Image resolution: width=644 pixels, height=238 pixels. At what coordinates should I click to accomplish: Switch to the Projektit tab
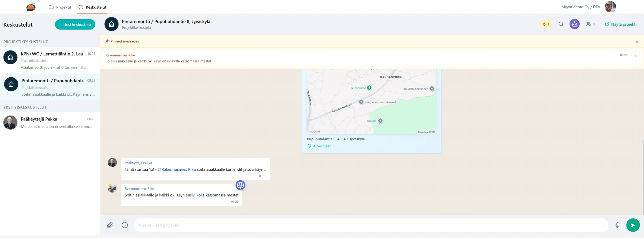[x=60, y=7]
